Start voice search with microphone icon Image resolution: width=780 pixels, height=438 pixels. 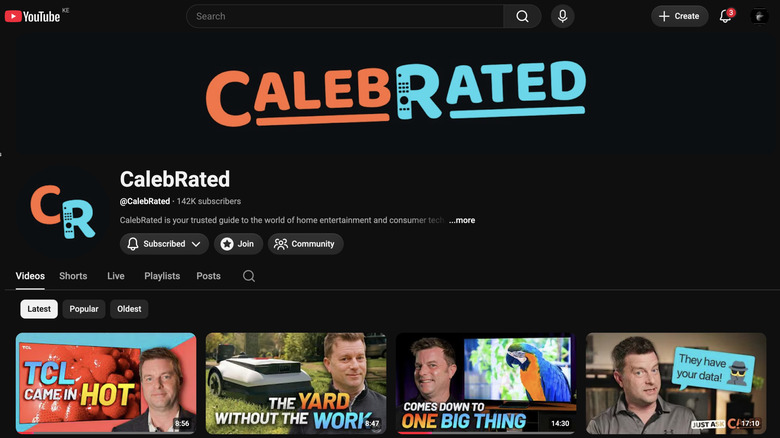pos(563,16)
